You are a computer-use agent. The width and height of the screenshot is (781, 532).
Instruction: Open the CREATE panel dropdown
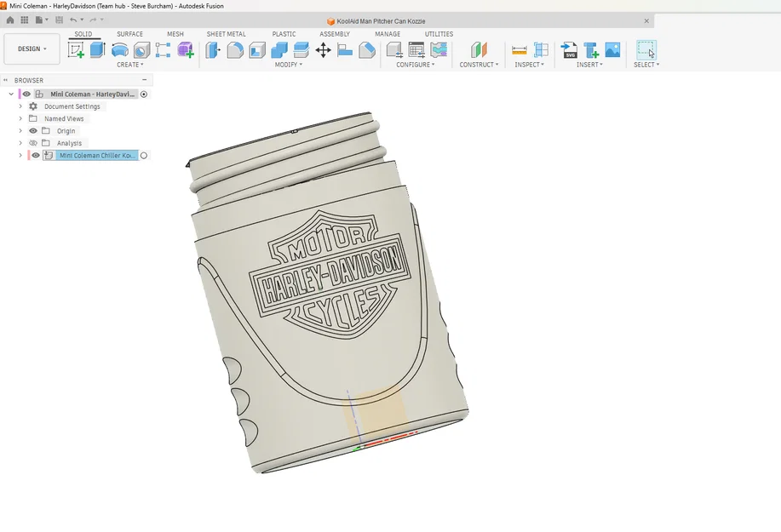[x=130, y=65]
